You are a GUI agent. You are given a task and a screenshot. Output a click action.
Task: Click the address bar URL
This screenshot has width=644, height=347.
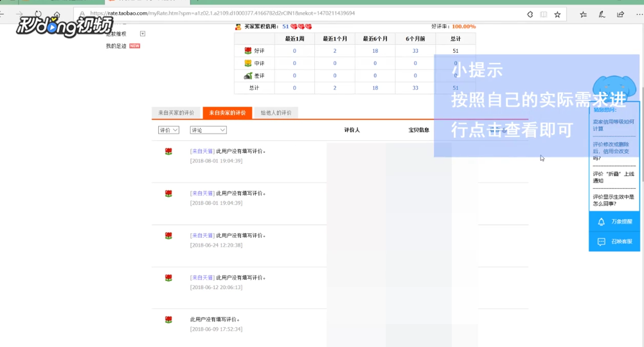coord(222,13)
